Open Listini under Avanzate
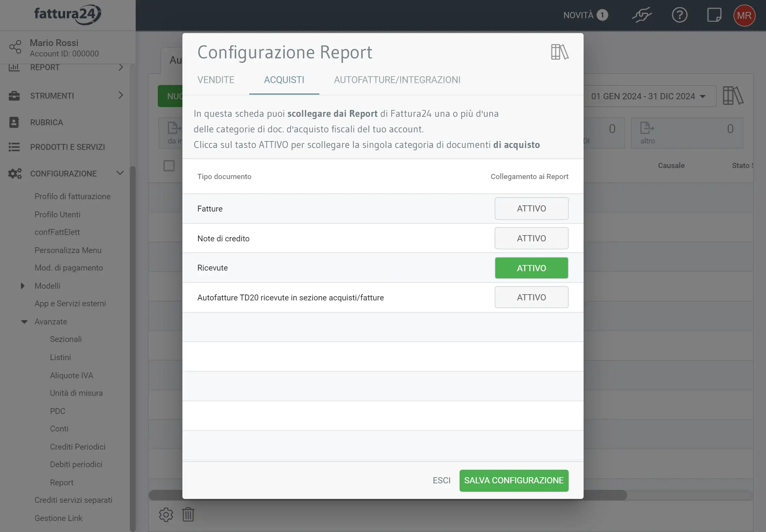This screenshot has height=532, width=766. [60, 357]
